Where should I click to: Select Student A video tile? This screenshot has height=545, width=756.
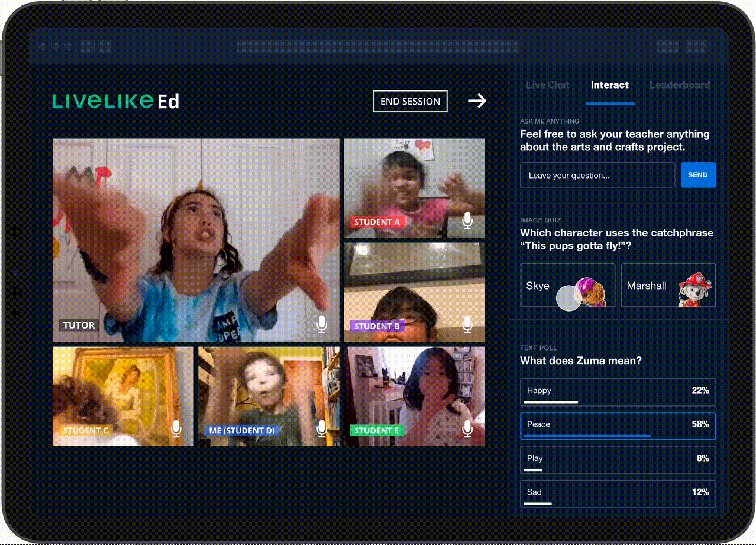tap(415, 189)
